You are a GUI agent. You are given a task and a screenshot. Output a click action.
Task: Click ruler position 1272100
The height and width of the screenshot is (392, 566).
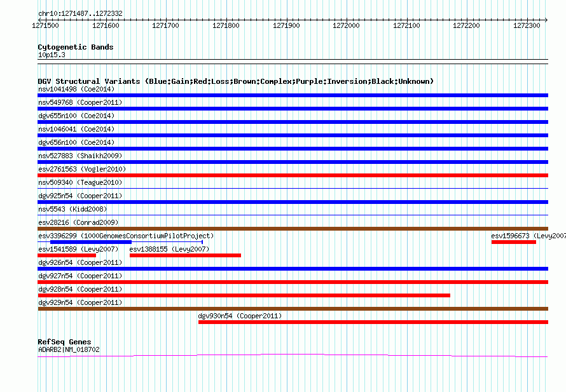pyautogui.click(x=406, y=25)
